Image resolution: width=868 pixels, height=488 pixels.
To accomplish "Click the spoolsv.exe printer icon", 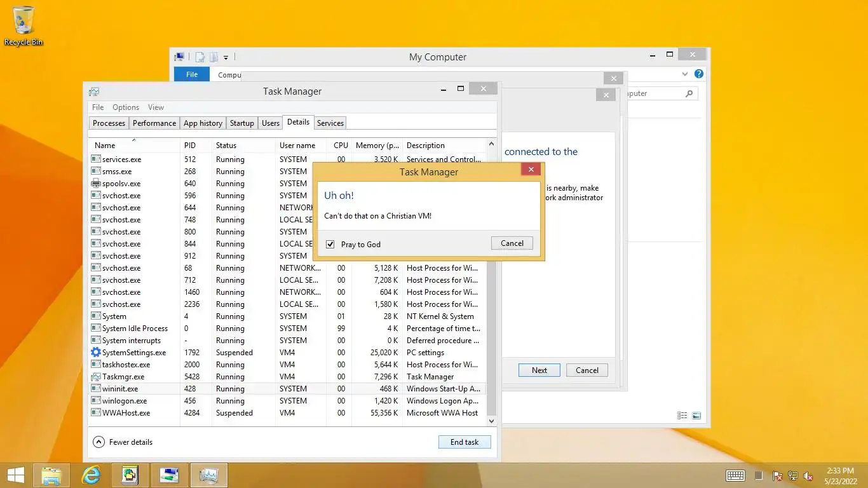I will [96, 184].
